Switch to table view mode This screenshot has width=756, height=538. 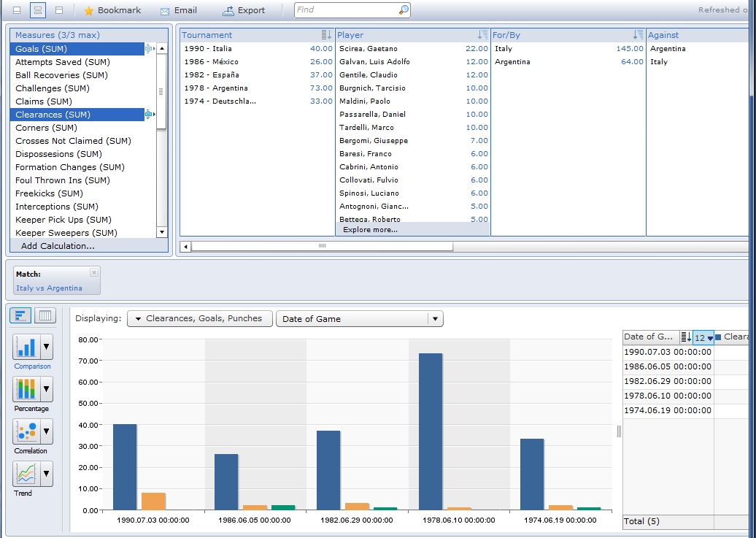pos(45,315)
